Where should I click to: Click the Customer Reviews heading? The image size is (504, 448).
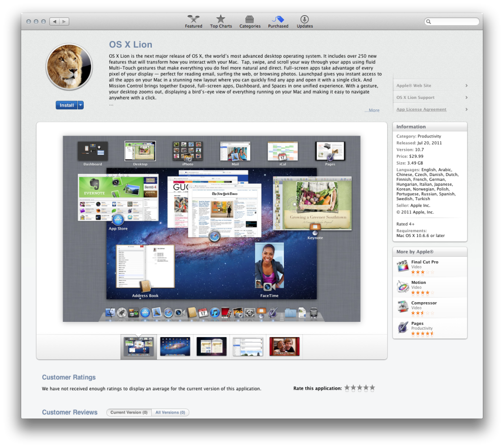coord(70,413)
